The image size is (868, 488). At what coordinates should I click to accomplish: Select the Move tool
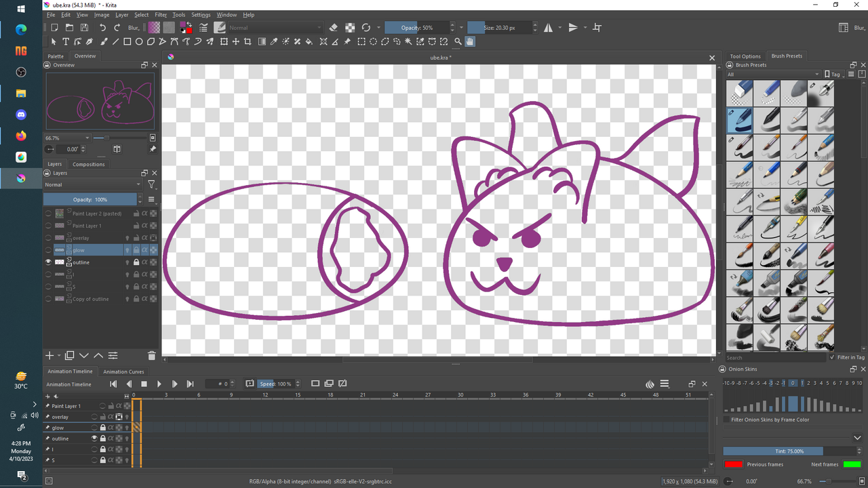pos(236,41)
